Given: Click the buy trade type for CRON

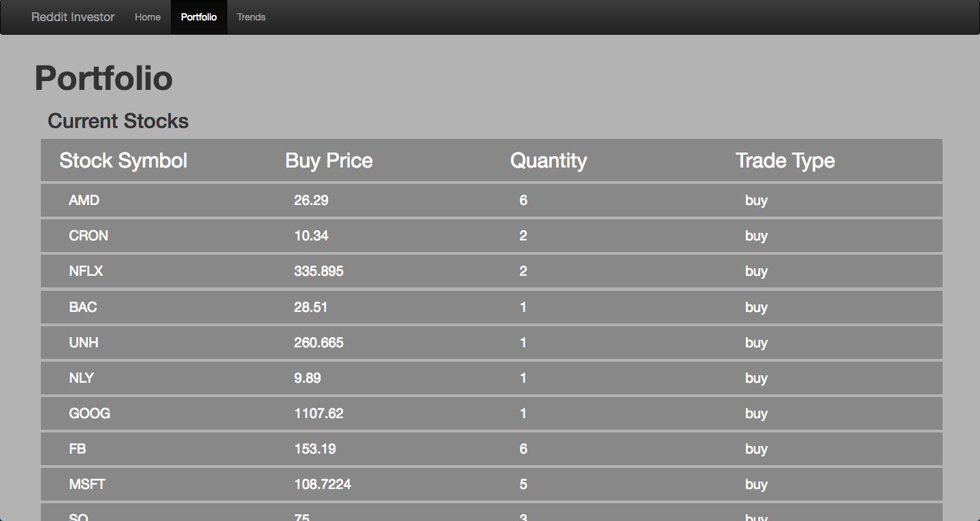Looking at the screenshot, I should click(x=756, y=236).
